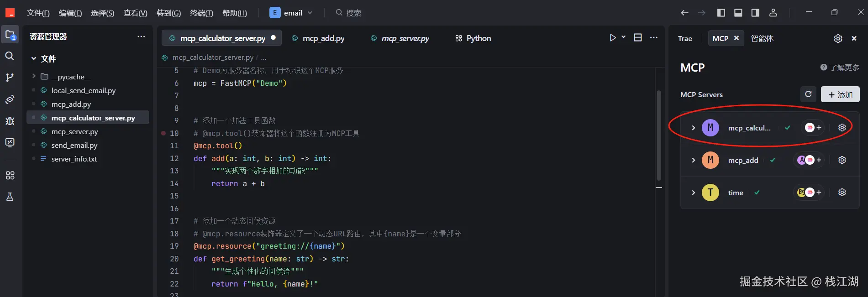868x297 pixels.
Task: Open settings for the time server
Action: pyautogui.click(x=842, y=193)
